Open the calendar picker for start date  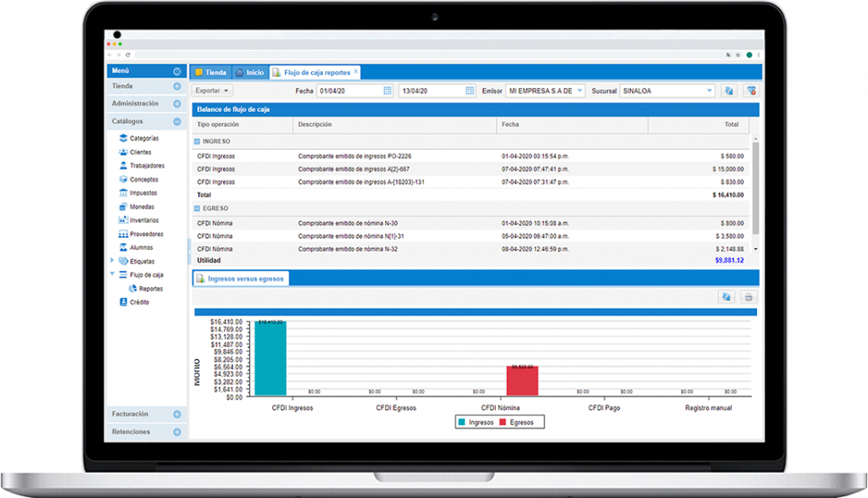pos(387,91)
